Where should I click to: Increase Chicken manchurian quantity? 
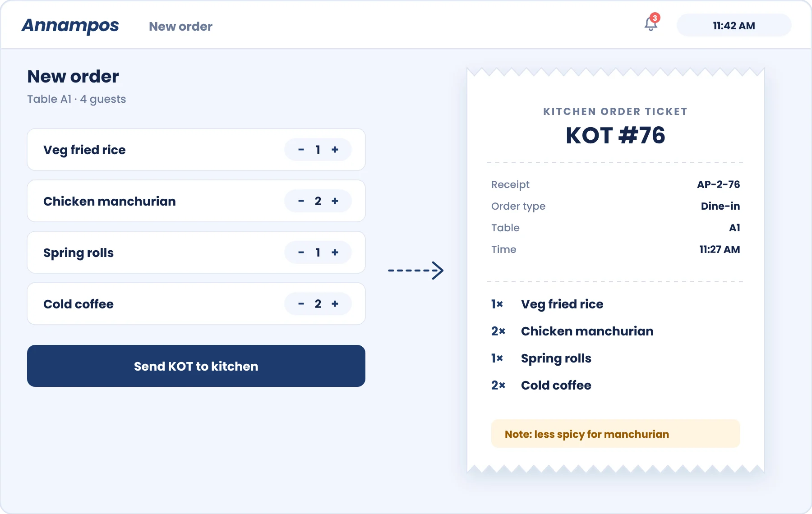[x=335, y=201]
